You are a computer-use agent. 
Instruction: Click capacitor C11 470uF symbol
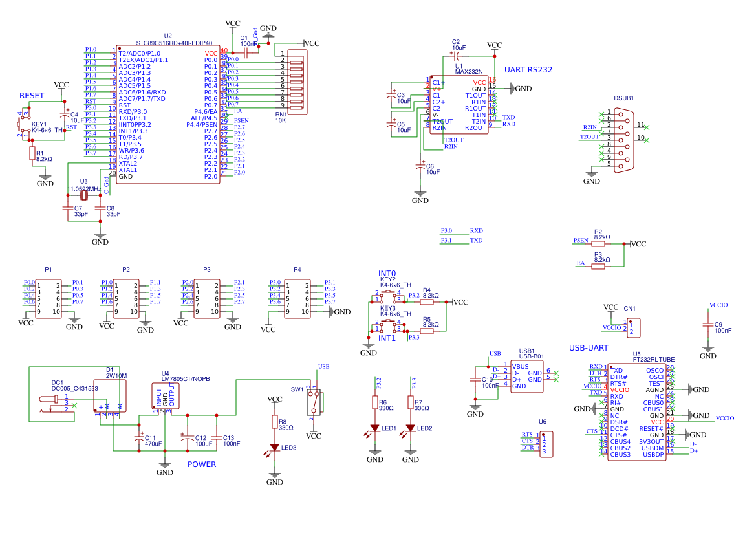coord(139,438)
